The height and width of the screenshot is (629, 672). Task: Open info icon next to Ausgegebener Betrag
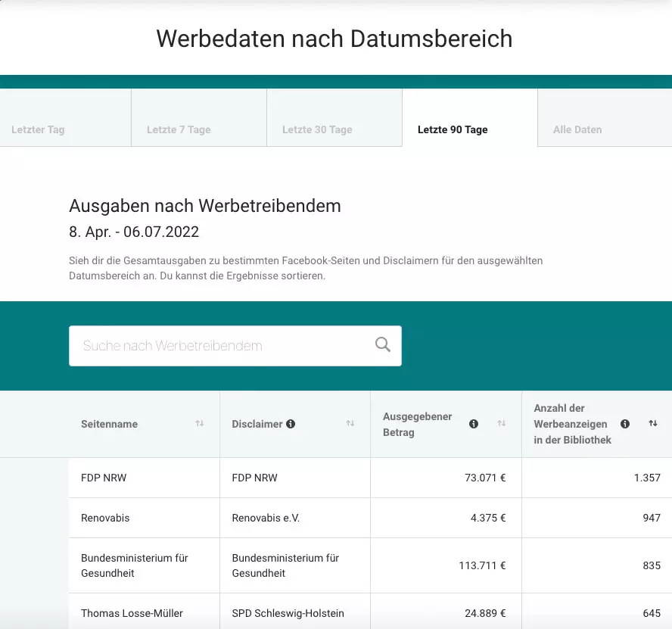(474, 424)
